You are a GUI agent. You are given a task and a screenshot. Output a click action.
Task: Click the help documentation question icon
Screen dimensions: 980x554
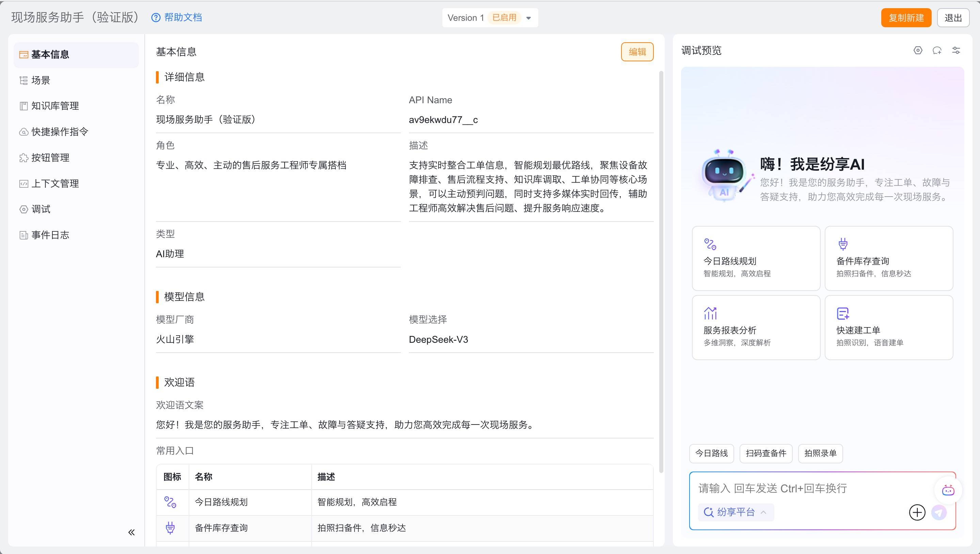156,17
